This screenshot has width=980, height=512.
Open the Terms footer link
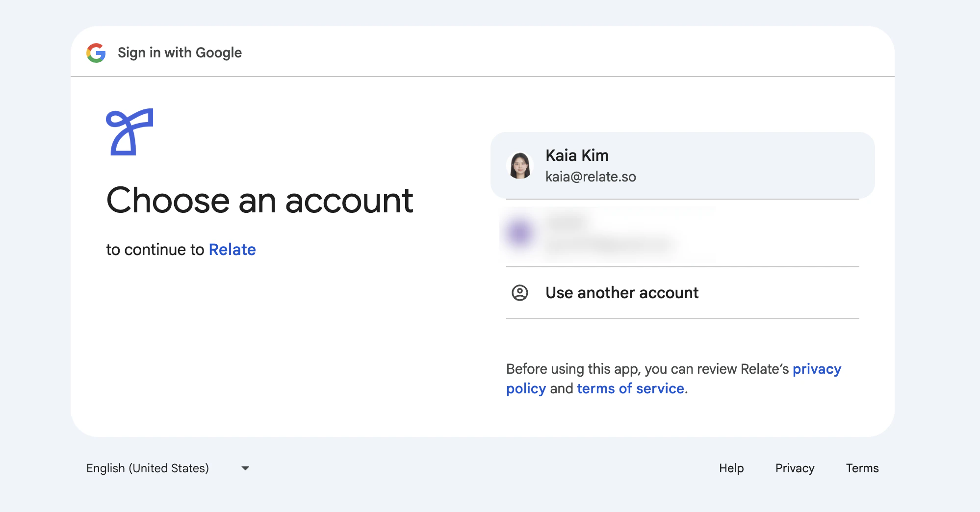click(862, 468)
